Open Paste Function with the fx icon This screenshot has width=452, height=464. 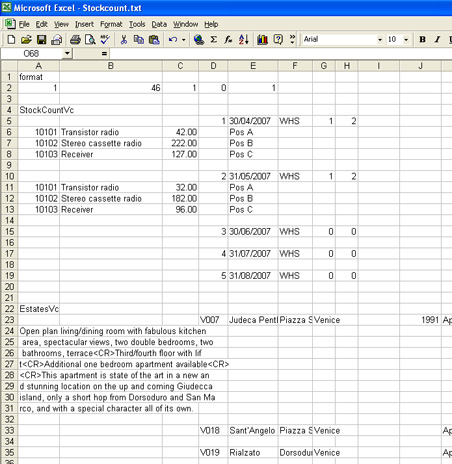coord(228,40)
